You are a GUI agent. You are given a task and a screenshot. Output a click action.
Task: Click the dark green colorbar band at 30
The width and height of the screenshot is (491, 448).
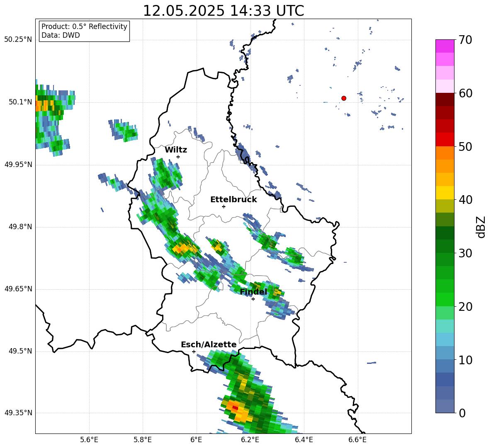(x=445, y=246)
